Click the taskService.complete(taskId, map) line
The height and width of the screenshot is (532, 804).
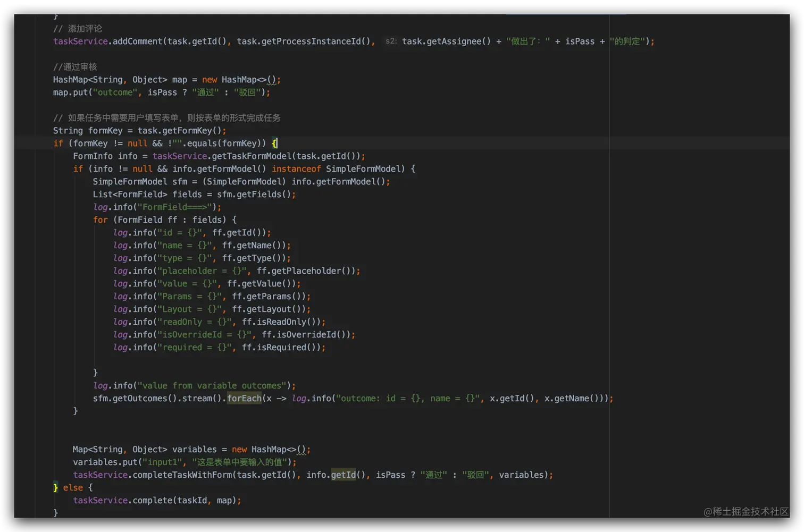[157, 501]
